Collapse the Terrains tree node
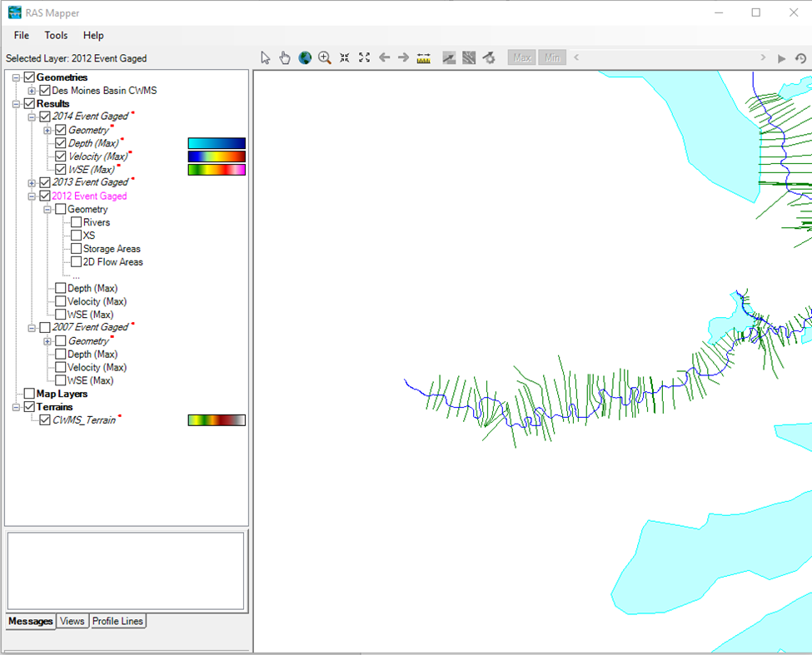The height and width of the screenshot is (655, 812). coord(16,407)
